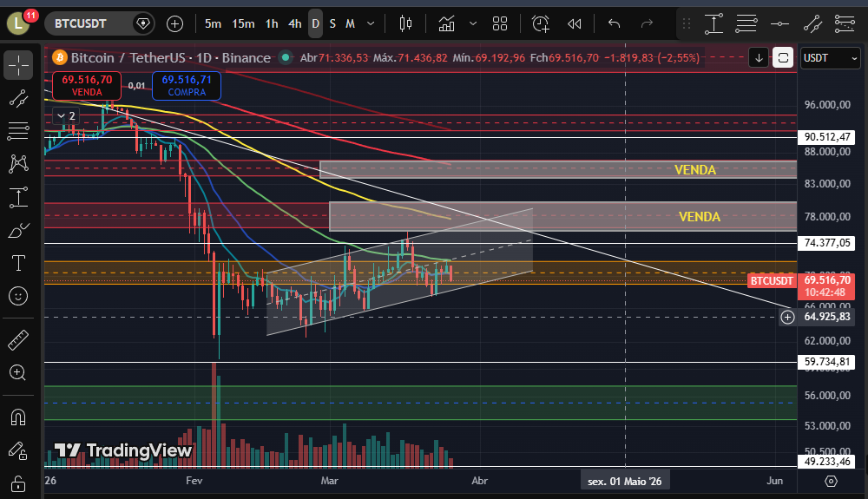Select the Text annotation tool

18,263
